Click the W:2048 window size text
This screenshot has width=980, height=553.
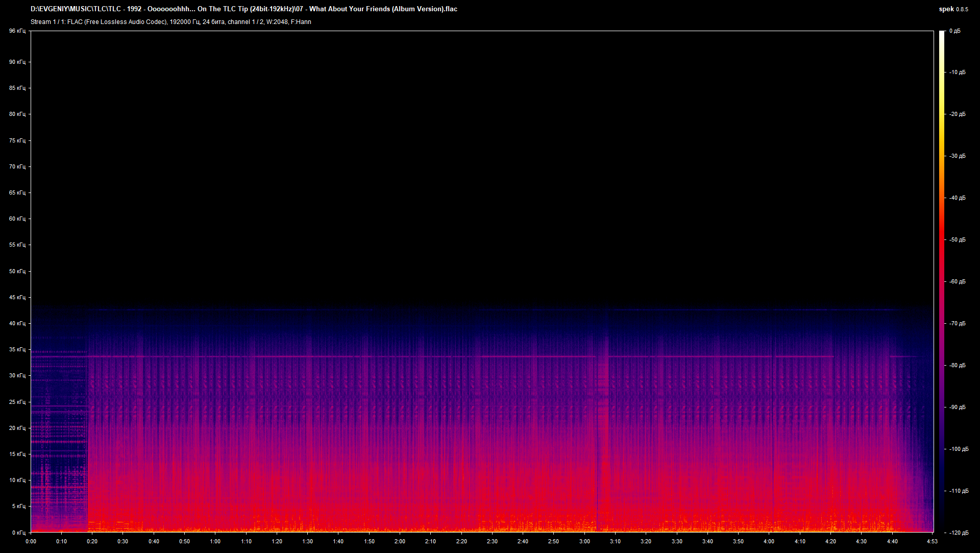tap(278, 22)
